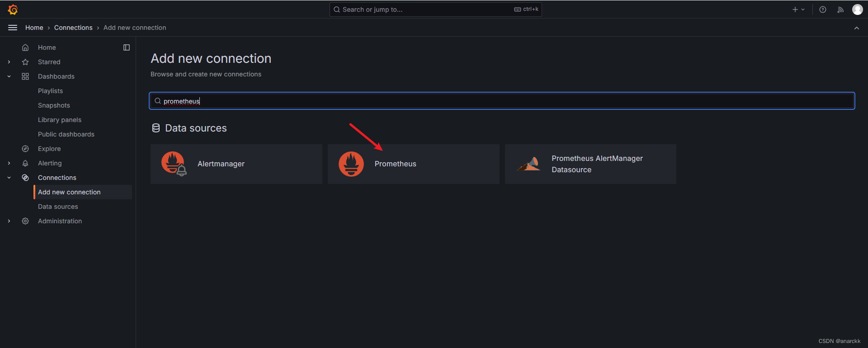
Task: Open the new item dropdown arrow
Action: [803, 9]
